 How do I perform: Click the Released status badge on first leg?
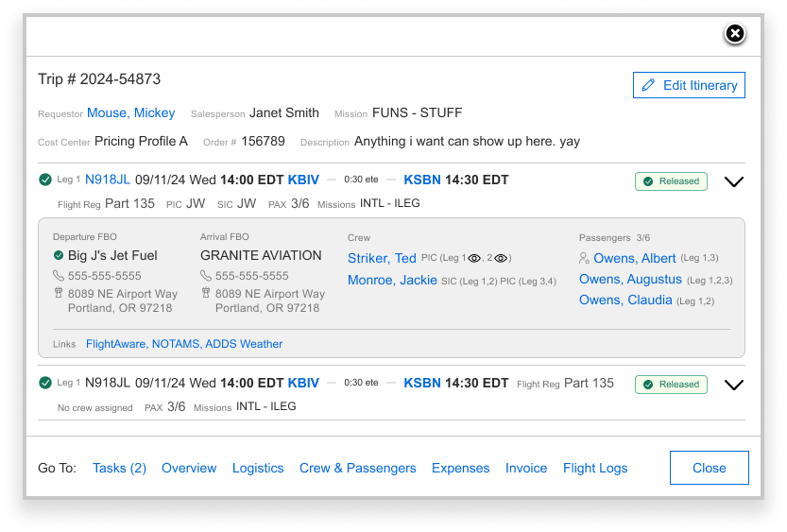[671, 181]
